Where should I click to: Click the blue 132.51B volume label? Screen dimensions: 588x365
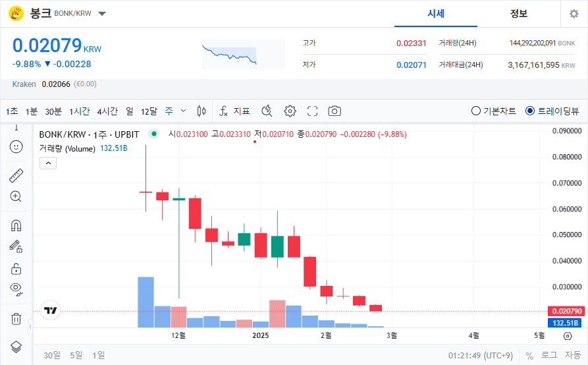[566, 323]
